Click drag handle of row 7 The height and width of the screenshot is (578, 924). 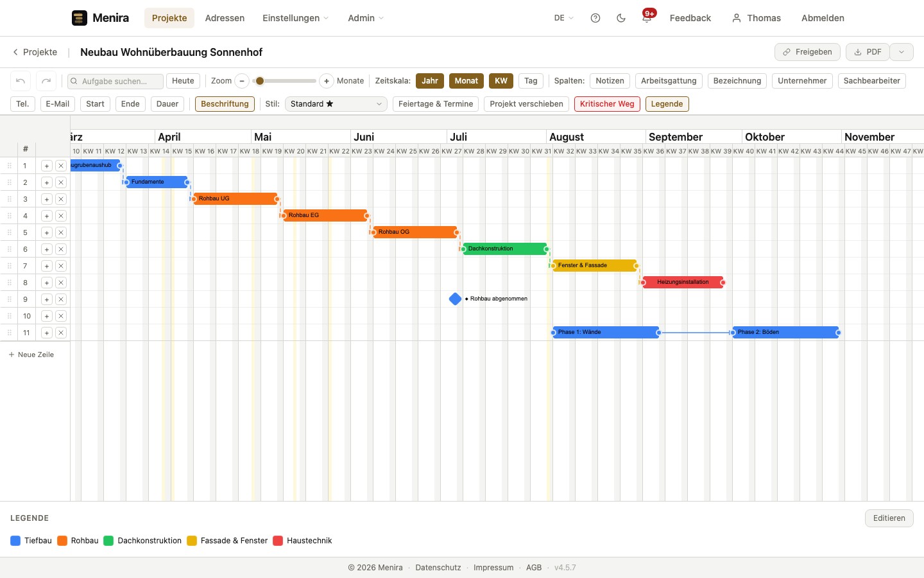10,266
